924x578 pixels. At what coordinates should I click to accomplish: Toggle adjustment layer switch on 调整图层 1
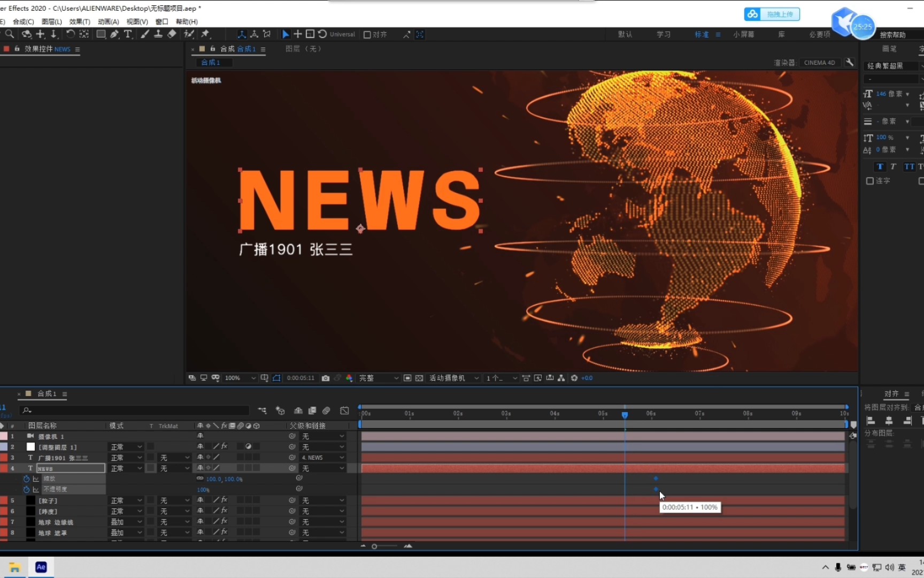tap(248, 446)
